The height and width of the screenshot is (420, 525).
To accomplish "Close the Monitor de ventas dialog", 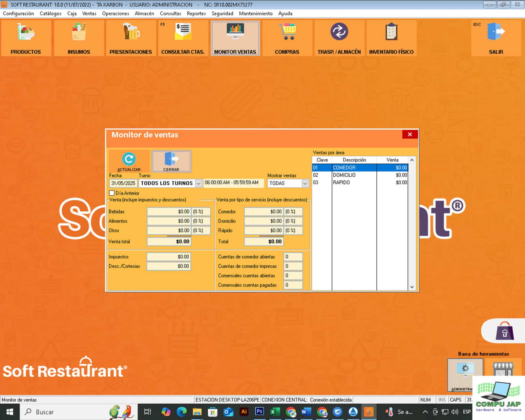I will pyautogui.click(x=410, y=135).
